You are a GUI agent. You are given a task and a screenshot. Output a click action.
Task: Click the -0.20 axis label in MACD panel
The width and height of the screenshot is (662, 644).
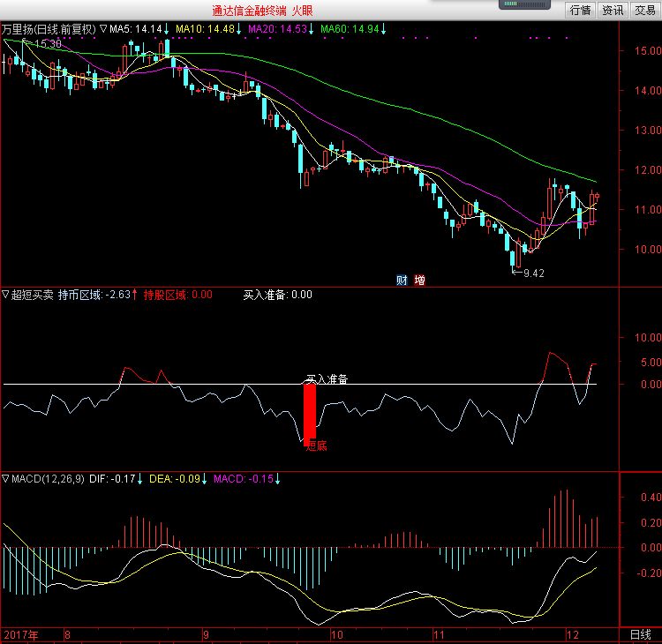pyautogui.click(x=649, y=573)
